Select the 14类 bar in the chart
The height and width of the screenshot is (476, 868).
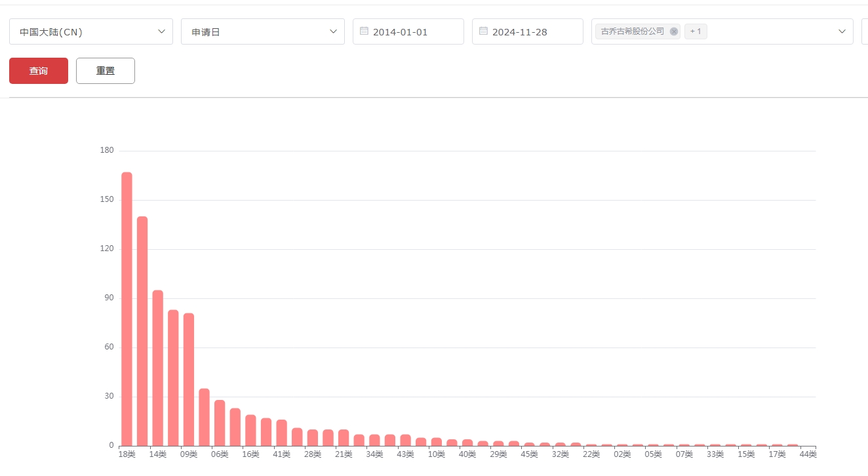[157, 368]
